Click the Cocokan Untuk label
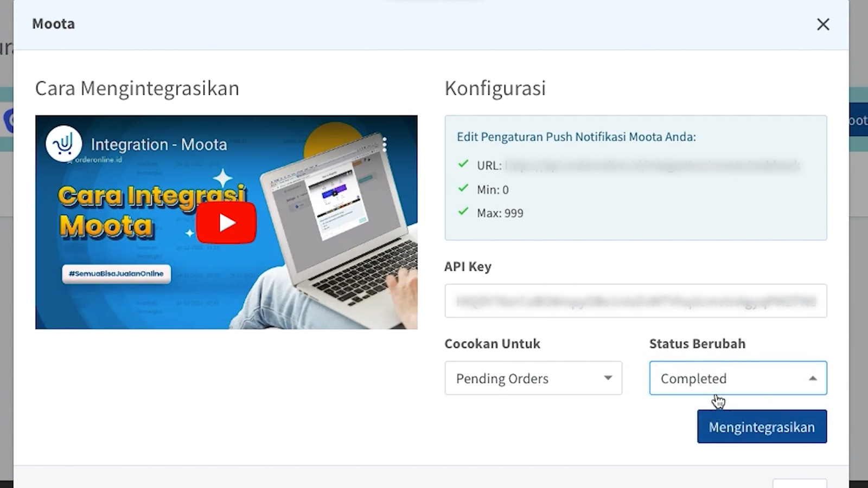 tap(492, 344)
